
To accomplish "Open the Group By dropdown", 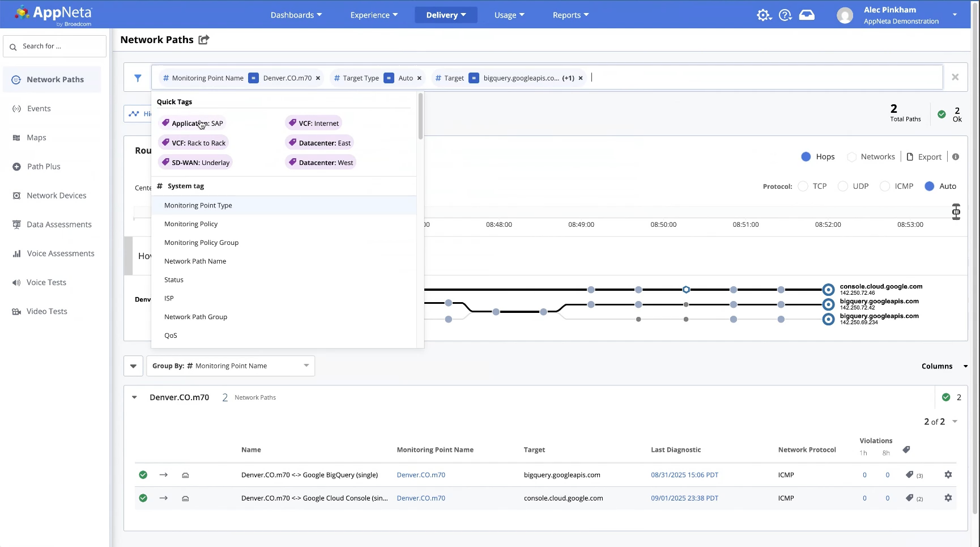I will click(x=231, y=366).
